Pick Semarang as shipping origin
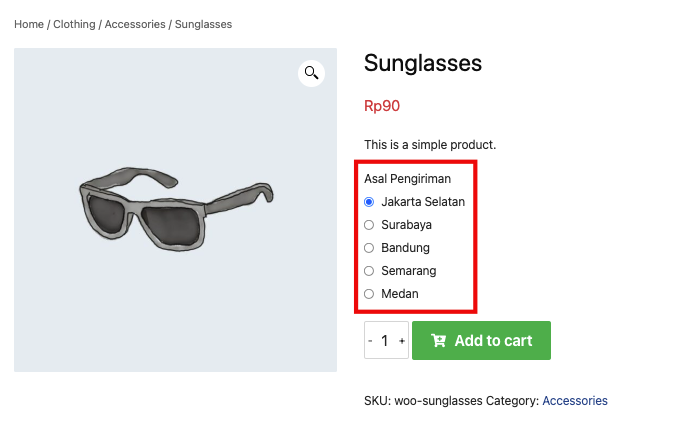 (369, 271)
